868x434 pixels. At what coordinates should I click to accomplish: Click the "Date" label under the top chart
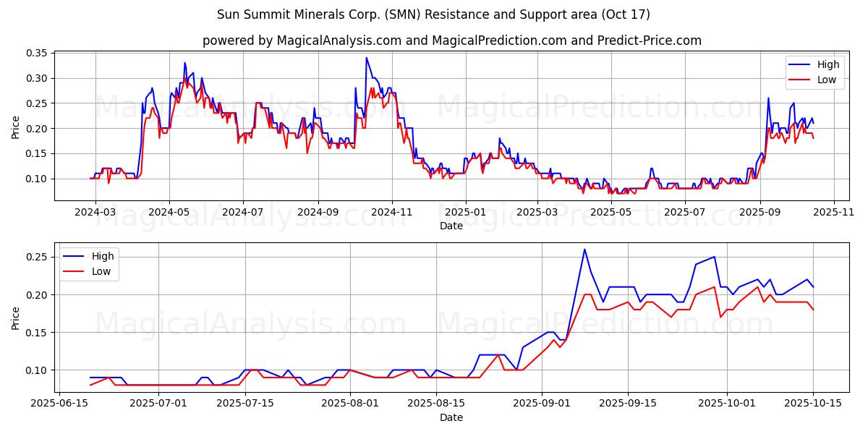click(451, 226)
